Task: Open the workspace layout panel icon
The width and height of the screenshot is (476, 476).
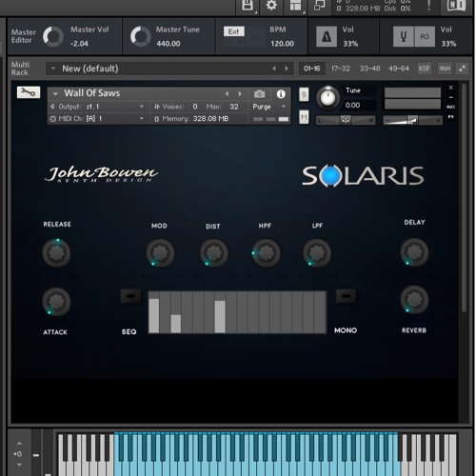Action: tap(295, 5)
